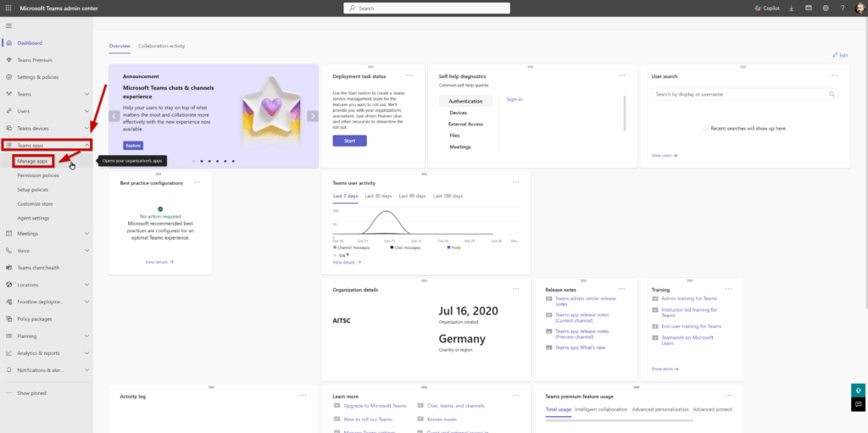The height and width of the screenshot is (433, 868).
Task: Click the Search by display or username field
Action: point(737,94)
